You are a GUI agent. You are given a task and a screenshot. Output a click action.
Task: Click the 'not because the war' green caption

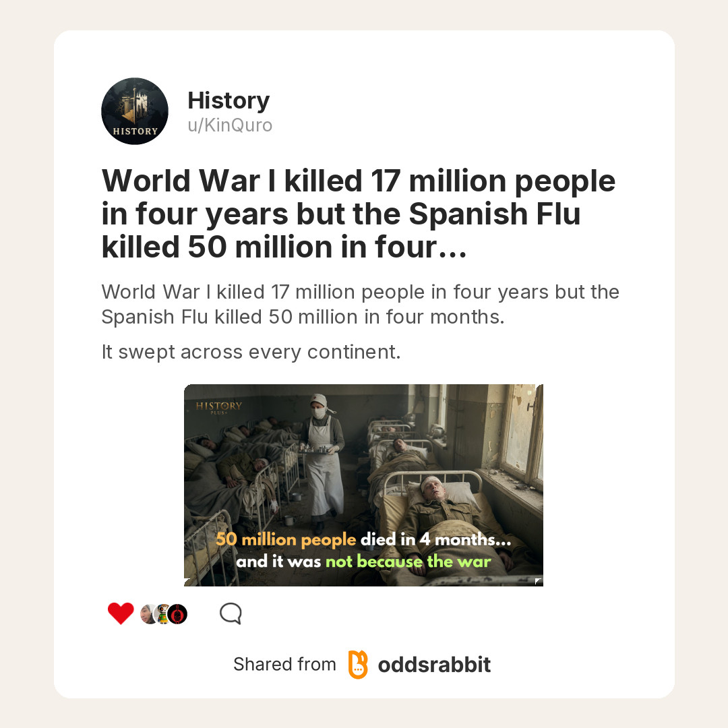pos(408,562)
